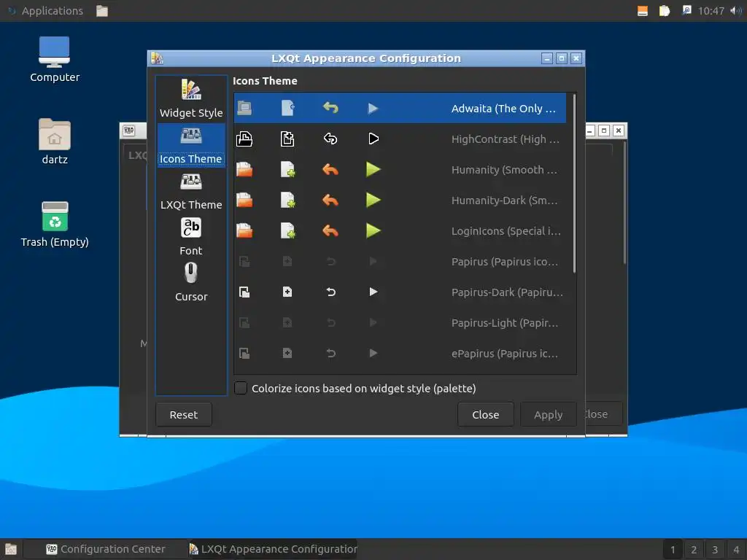Switch to workspace 4
747x560 pixels.
click(736, 550)
